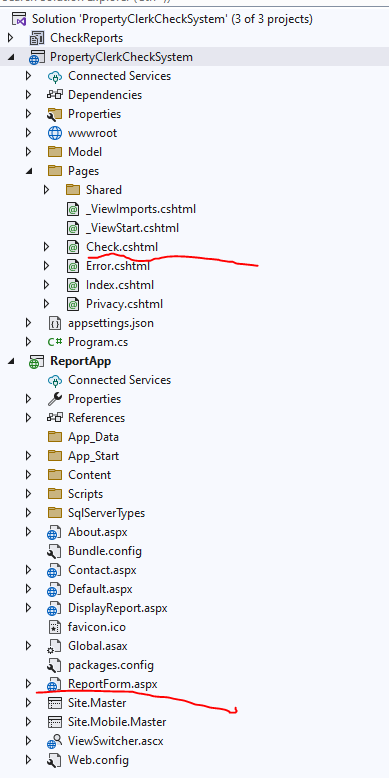Click the CheckReports project icon

point(37,38)
